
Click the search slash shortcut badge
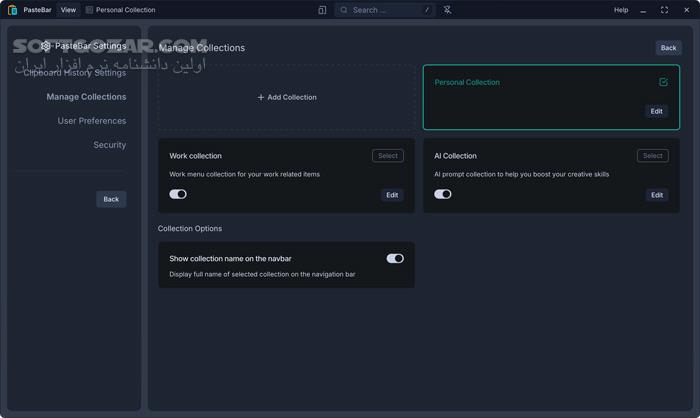[x=427, y=10]
